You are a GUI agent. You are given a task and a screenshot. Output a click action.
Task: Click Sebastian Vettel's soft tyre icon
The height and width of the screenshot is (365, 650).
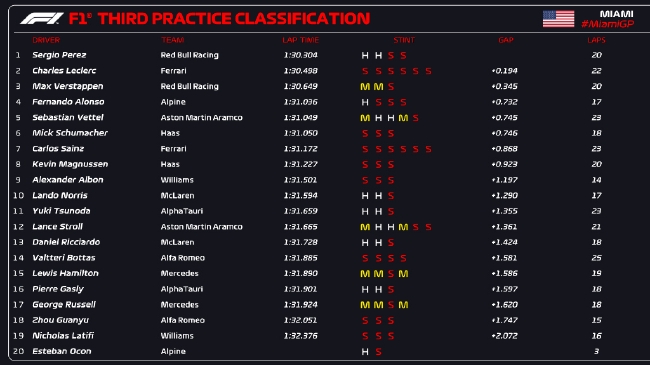tap(415, 118)
